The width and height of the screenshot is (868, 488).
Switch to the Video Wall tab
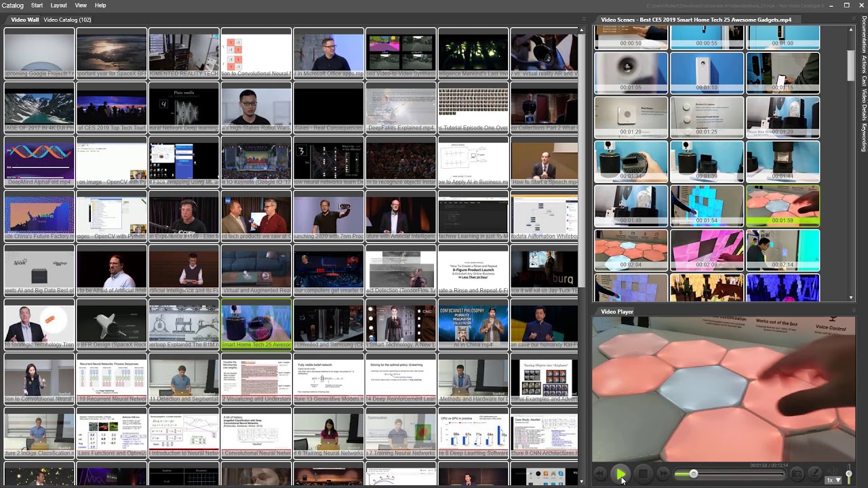click(x=25, y=20)
